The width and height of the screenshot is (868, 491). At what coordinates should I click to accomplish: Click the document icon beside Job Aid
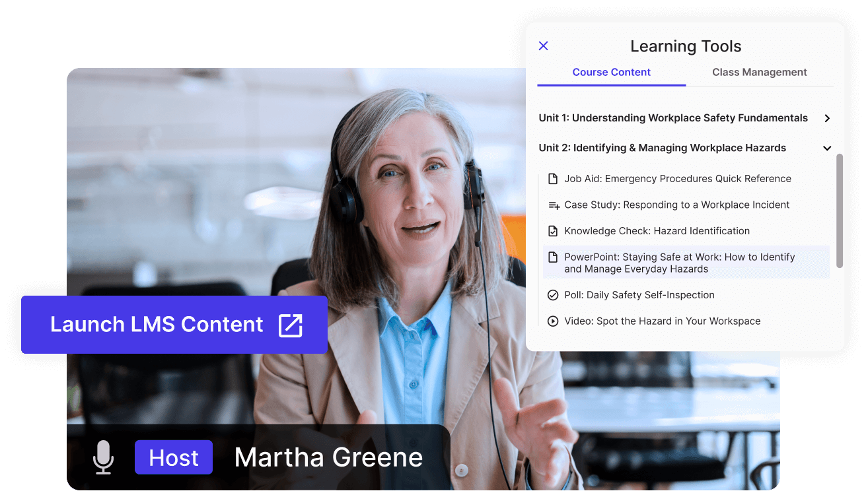point(553,179)
